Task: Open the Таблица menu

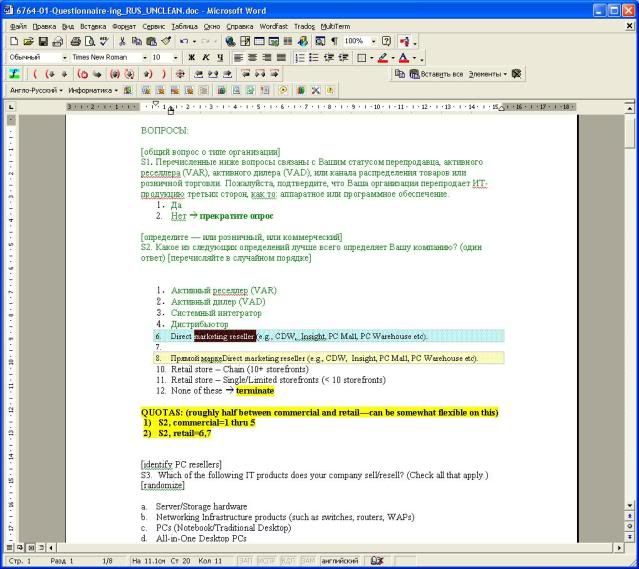Action: coord(184,26)
